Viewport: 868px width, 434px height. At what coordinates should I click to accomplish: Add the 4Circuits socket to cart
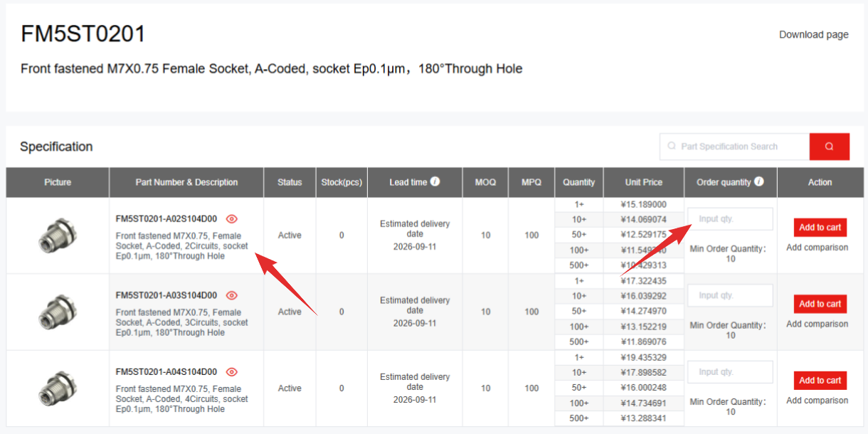coord(820,381)
